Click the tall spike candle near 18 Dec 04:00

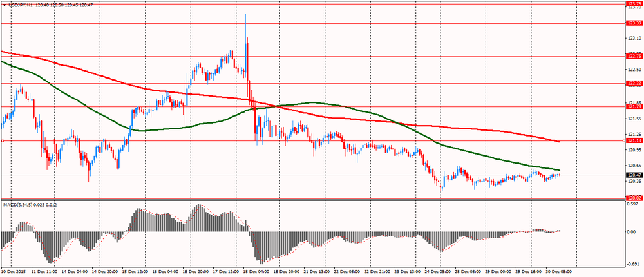pyautogui.click(x=245, y=46)
